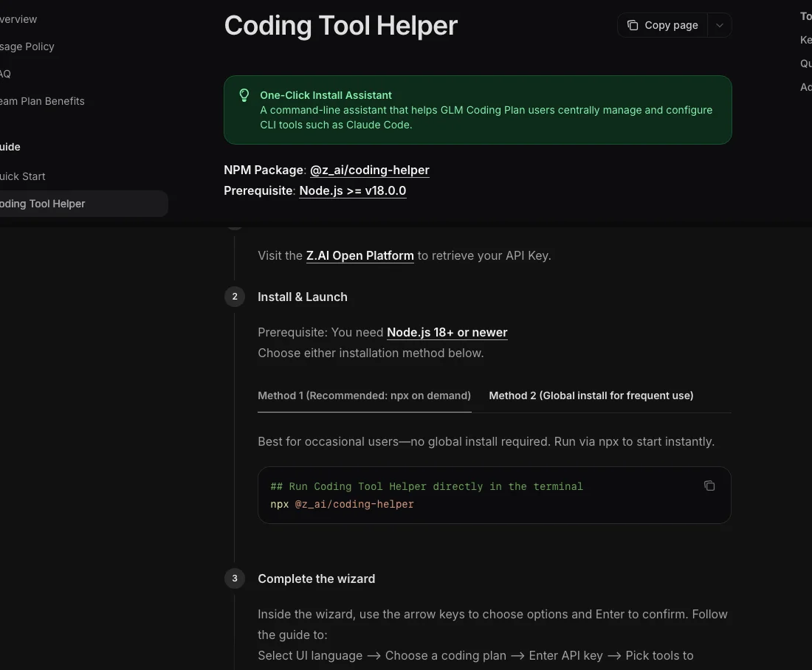Click the lightbulb tip icon

(x=244, y=95)
